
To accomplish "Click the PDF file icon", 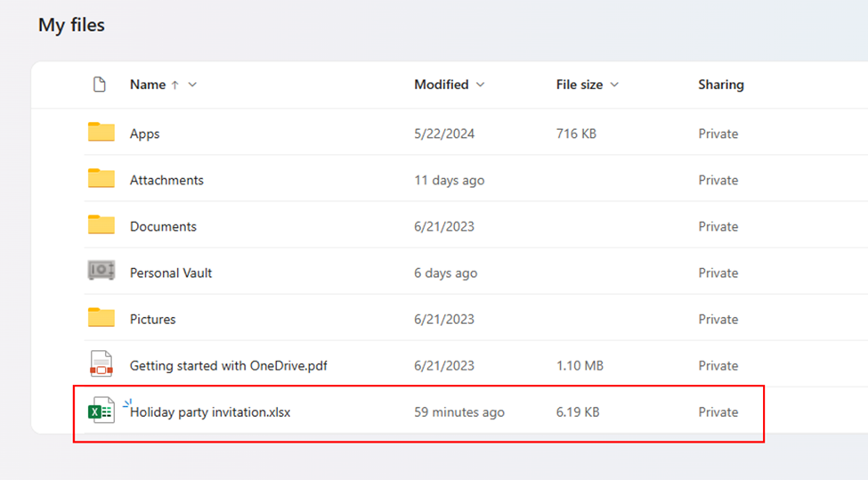I will [x=101, y=364].
